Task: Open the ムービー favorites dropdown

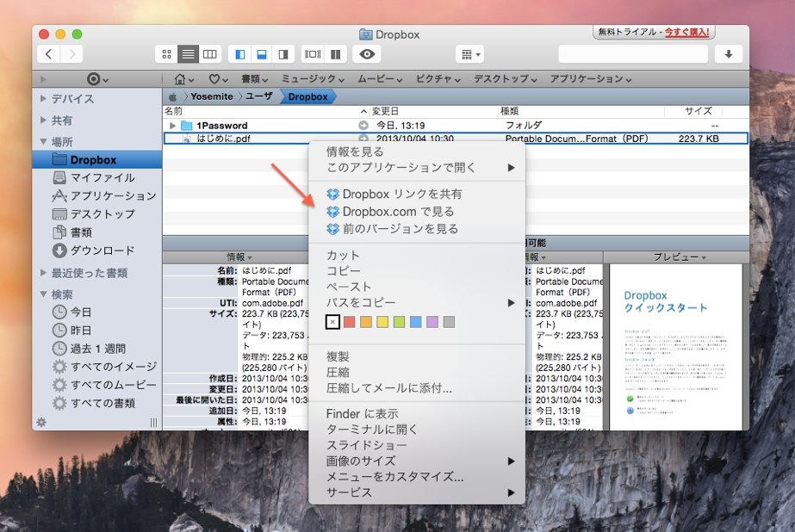Action: tap(380, 79)
